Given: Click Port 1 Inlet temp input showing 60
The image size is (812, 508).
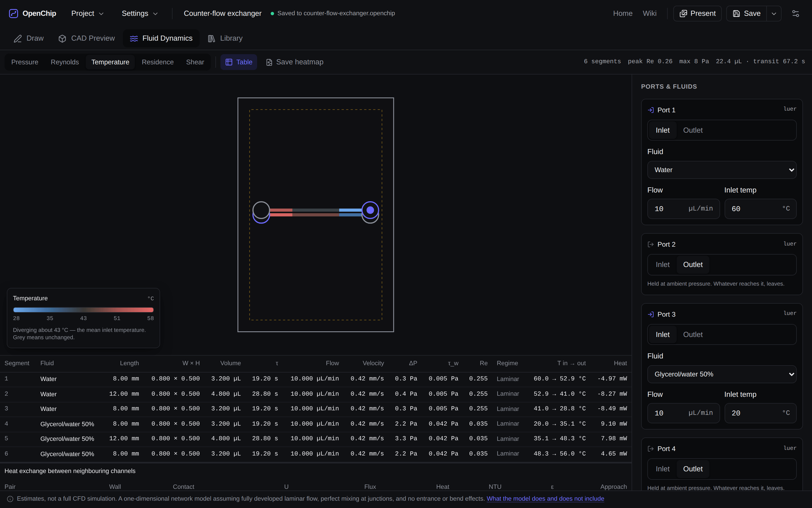Looking at the screenshot, I should click(x=760, y=209).
